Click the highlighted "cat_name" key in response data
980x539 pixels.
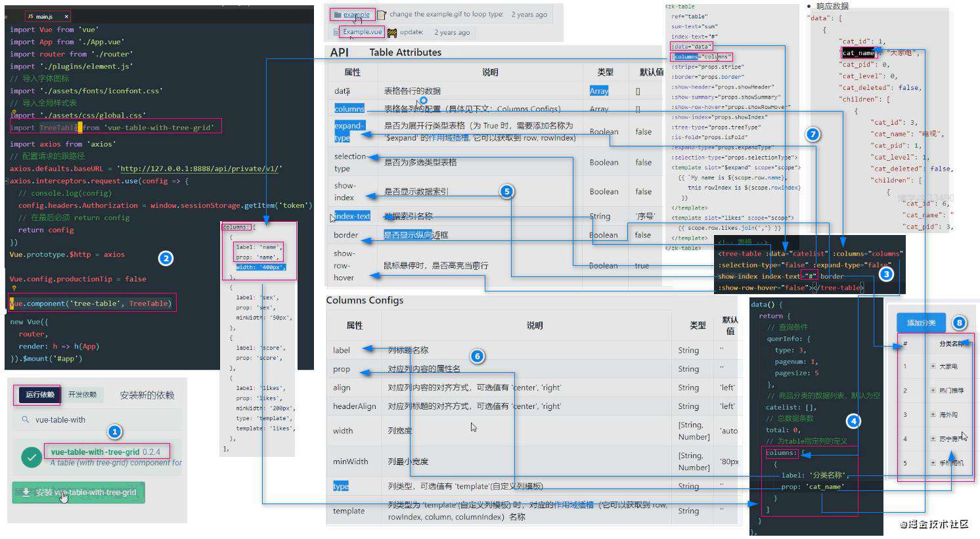tap(858, 53)
